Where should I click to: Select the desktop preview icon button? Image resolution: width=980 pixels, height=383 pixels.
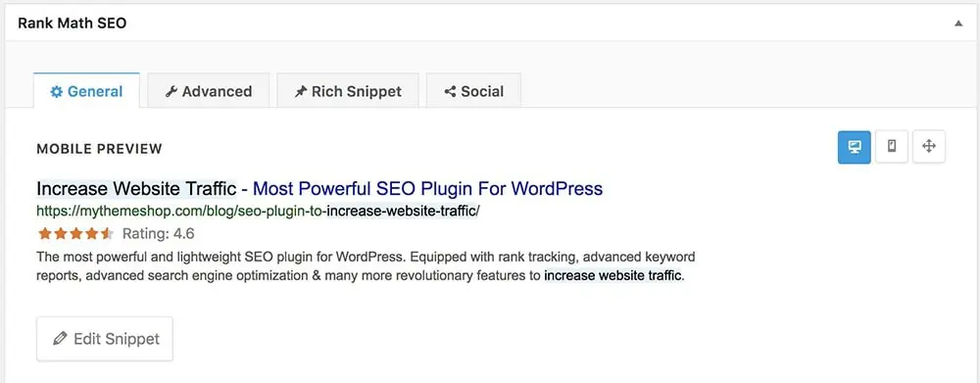854,147
